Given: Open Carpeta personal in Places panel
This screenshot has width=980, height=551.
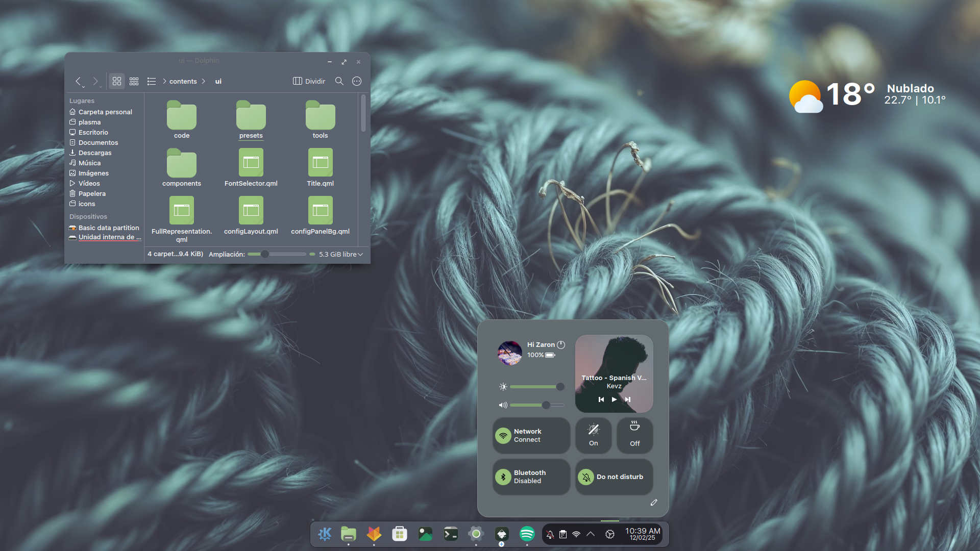Looking at the screenshot, I should 105,112.
